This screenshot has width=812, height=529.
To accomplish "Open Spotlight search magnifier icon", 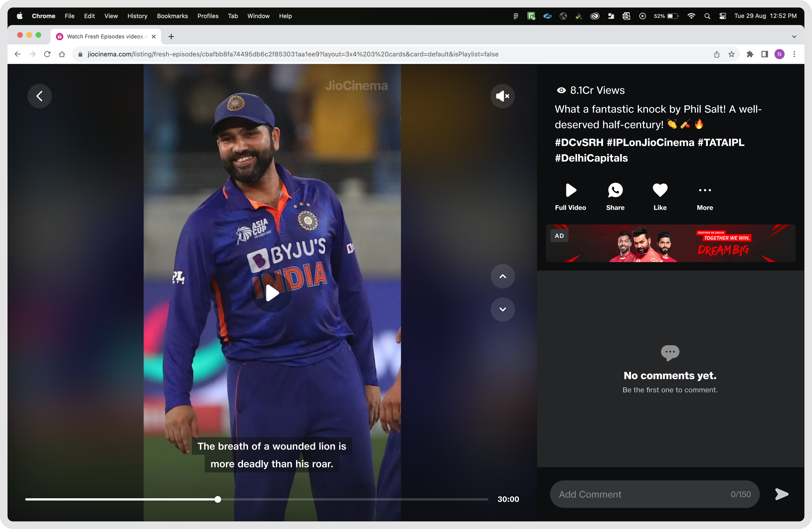I will point(707,16).
